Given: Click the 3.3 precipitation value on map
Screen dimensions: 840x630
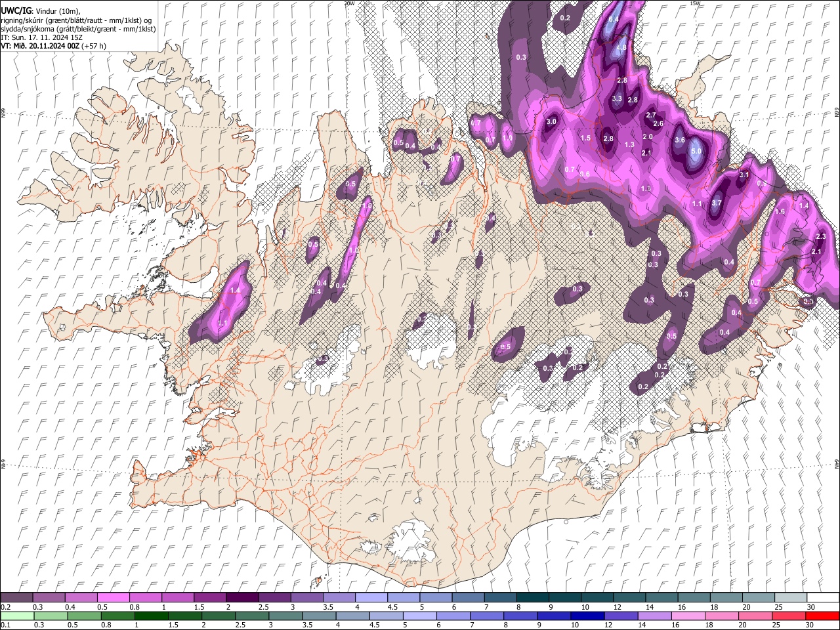Looking at the screenshot, I should [x=617, y=99].
